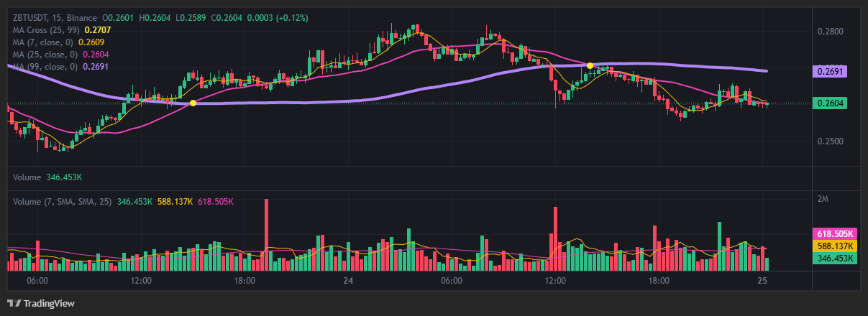Click the Volume 346.453K legend in the middle pane
Image resolution: width=868 pixels, height=316 pixels.
point(47,177)
